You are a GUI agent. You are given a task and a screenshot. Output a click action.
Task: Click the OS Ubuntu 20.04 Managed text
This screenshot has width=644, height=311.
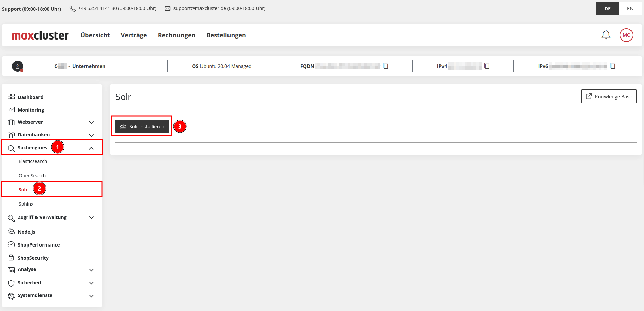click(x=222, y=66)
